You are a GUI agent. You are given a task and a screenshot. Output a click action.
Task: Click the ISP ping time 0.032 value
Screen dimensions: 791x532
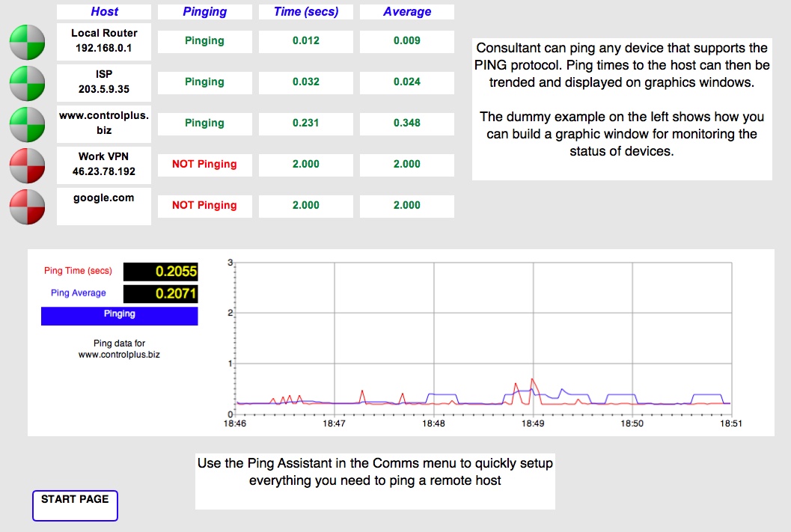305,82
